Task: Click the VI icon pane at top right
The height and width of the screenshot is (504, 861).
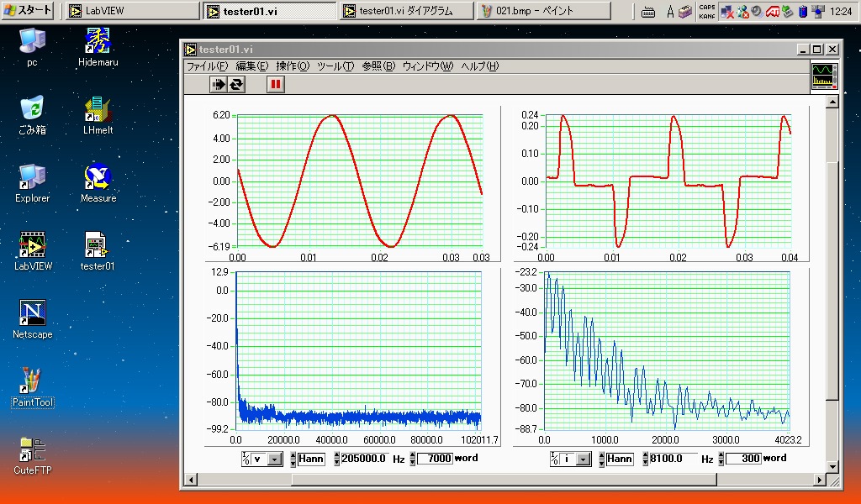Action: [x=823, y=76]
